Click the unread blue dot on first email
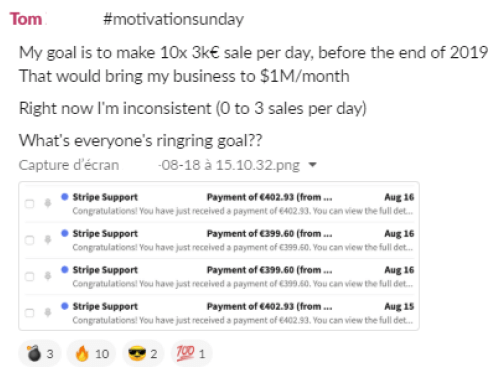The height and width of the screenshot is (371, 500). [65, 197]
